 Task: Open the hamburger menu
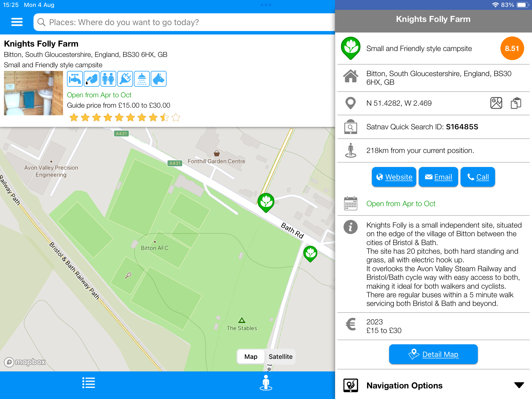pos(17,22)
